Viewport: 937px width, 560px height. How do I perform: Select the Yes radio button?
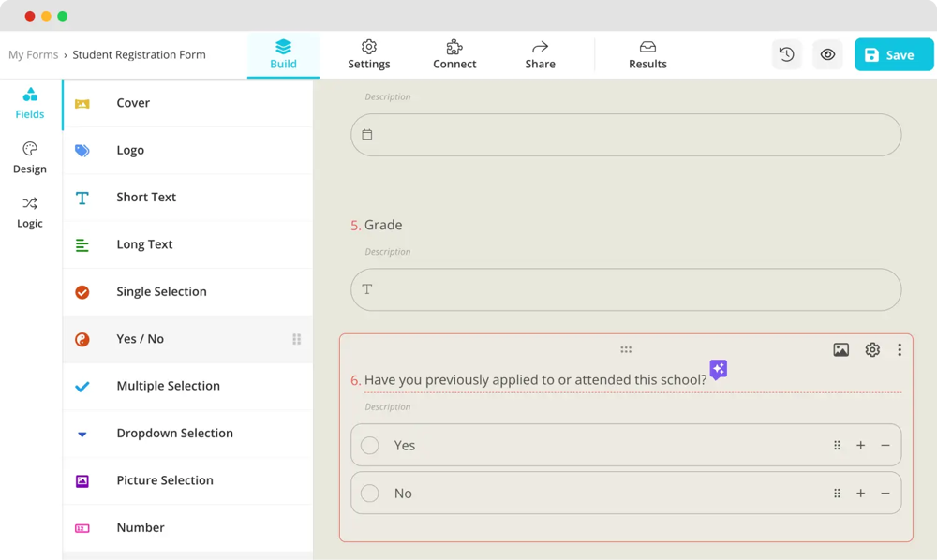coord(370,446)
